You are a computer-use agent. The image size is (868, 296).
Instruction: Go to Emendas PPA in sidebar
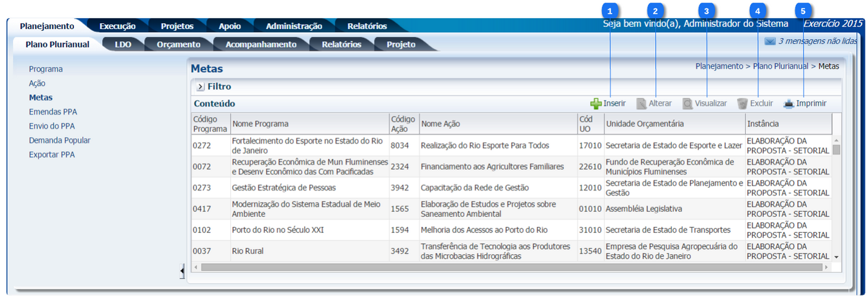53,112
